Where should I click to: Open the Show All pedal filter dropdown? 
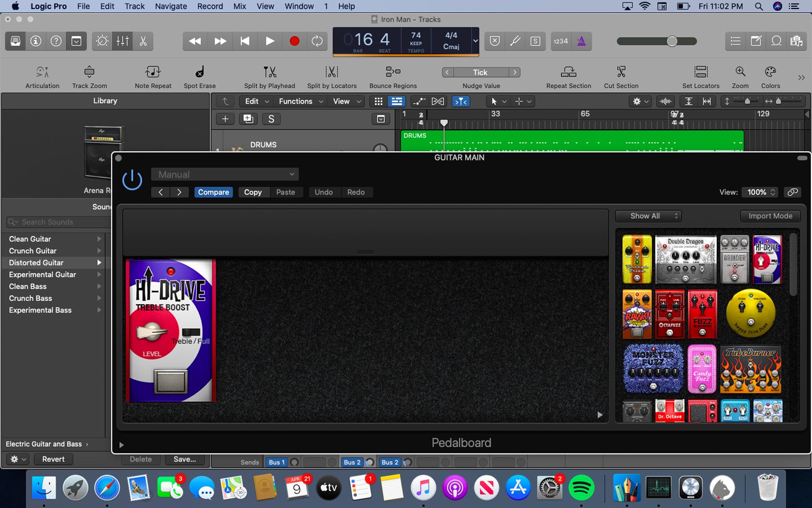coord(648,216)
